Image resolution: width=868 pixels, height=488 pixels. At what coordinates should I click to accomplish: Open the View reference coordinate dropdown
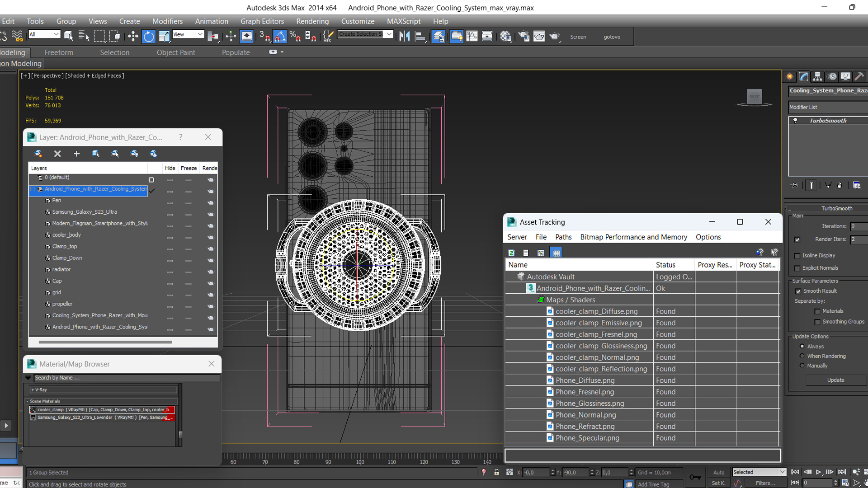188,34
